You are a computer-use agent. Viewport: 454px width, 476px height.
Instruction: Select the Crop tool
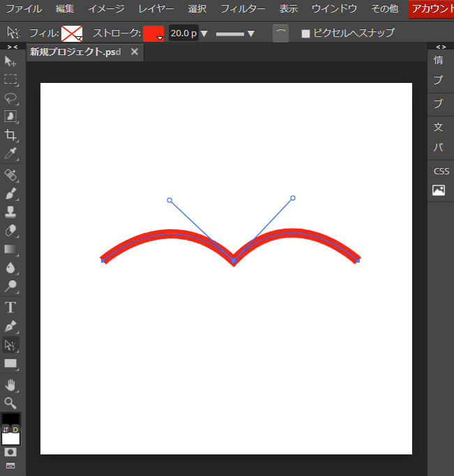pyautogui.click(x=10, y=135)
